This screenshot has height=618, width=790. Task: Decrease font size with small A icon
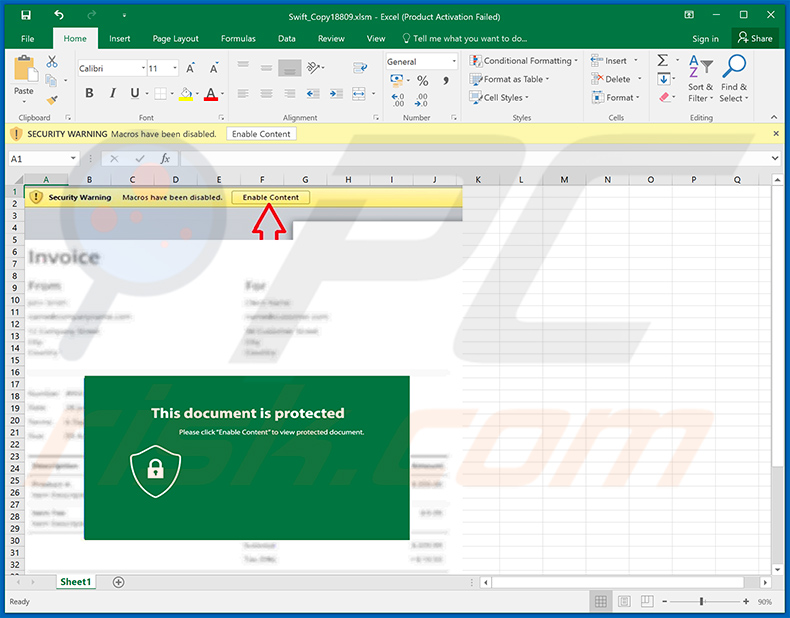214,68
